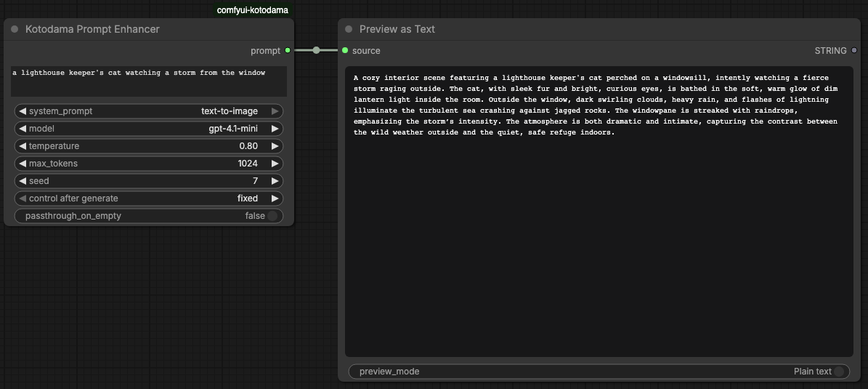This screenshot has width=868, height=389.
Task: Click the STRING output label
Action: 830,51
